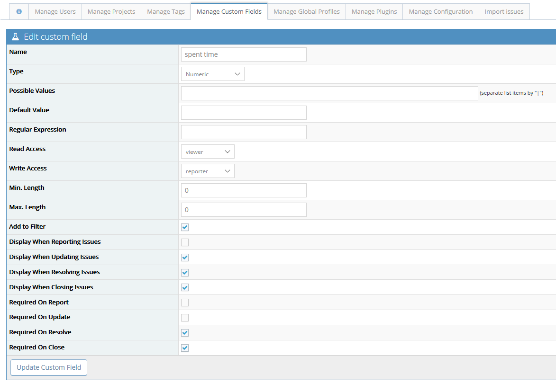Focus the Name input field
This screenshot has width=556, height=392.
pos(244,54)
